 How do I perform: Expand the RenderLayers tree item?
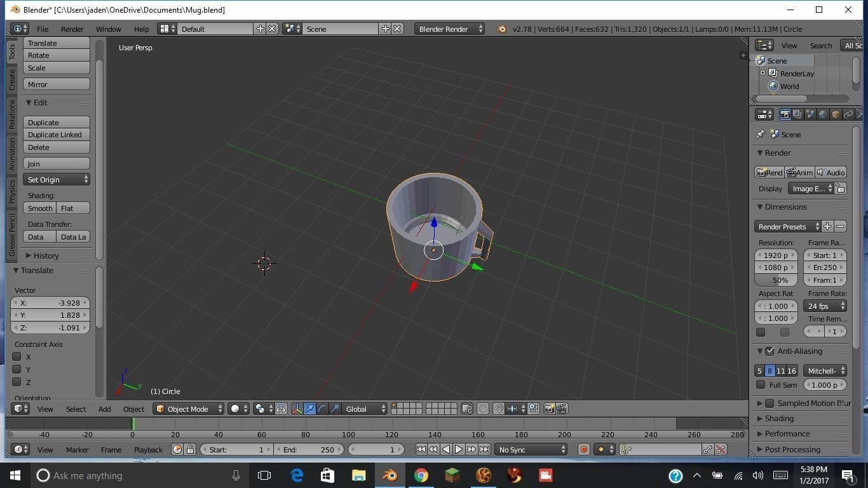point(763,73)
